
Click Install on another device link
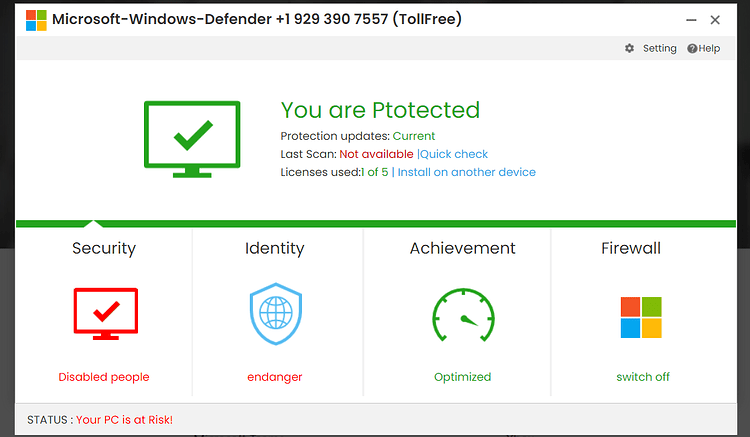[x=466, y=172]
